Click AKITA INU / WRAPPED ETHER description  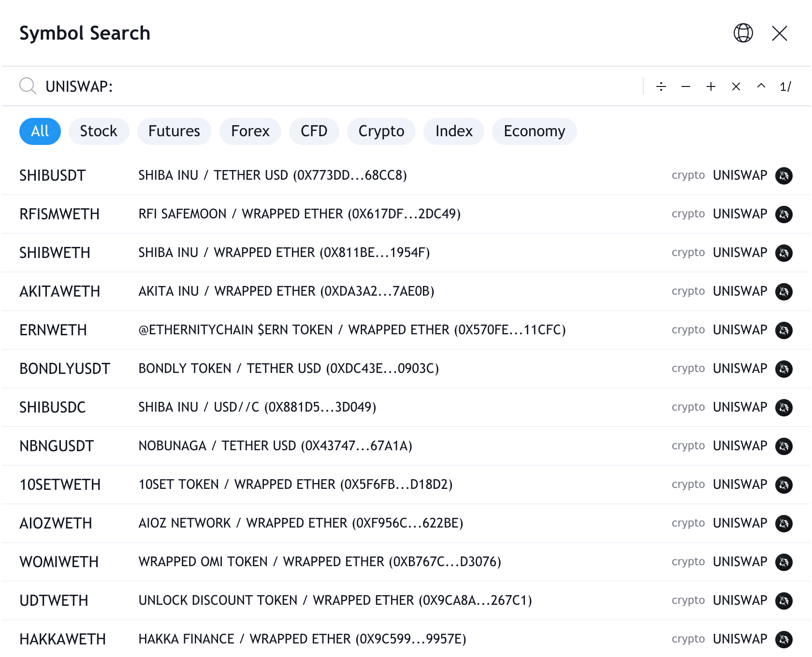coord(287,291)
